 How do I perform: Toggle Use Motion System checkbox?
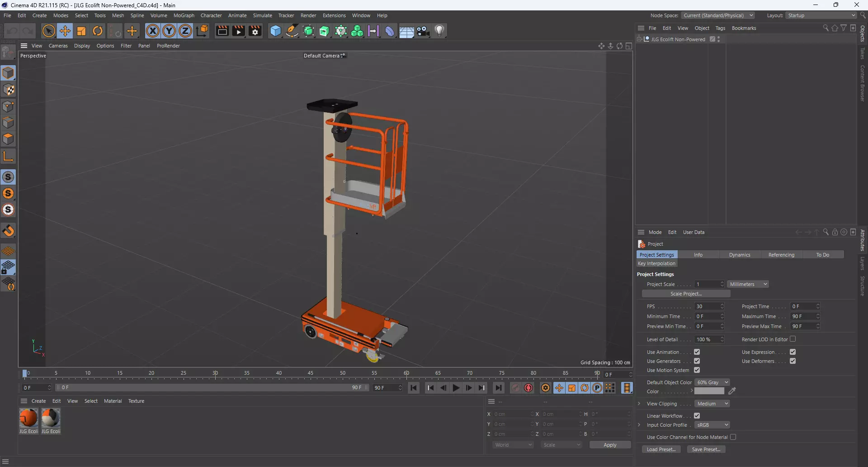(x=697, y=370)
